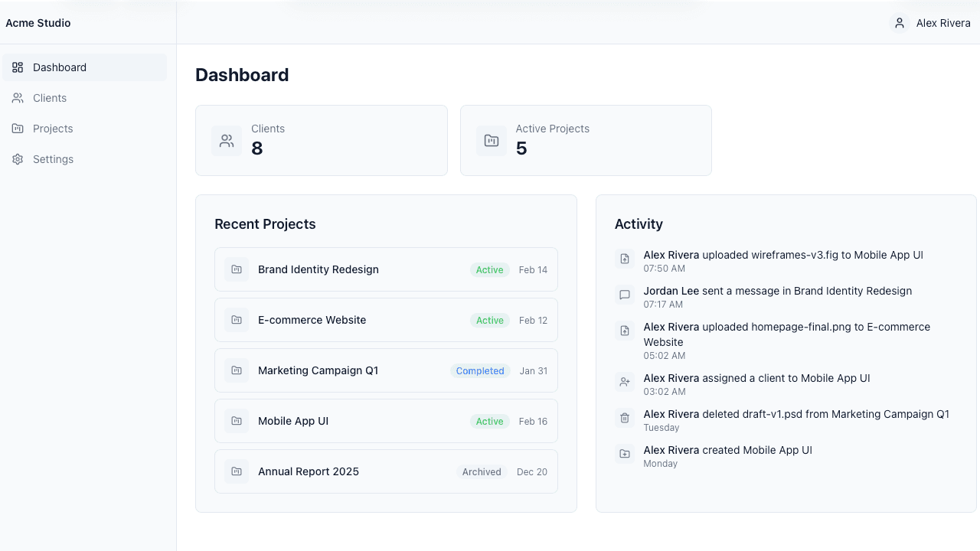The height and width of the screenshot is (551, 980).
Task: Click the user avatar icon near Alex Rivera
Action: 898,23
